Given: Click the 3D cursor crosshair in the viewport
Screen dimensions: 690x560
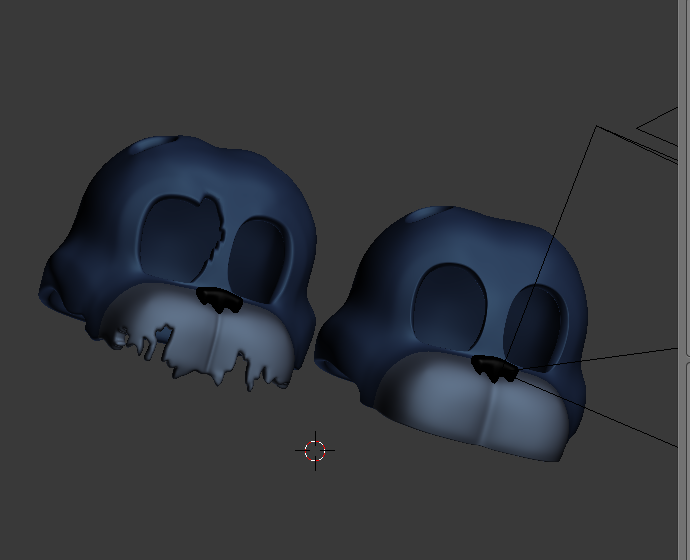Looking at the screenshot, I should 315,451.
